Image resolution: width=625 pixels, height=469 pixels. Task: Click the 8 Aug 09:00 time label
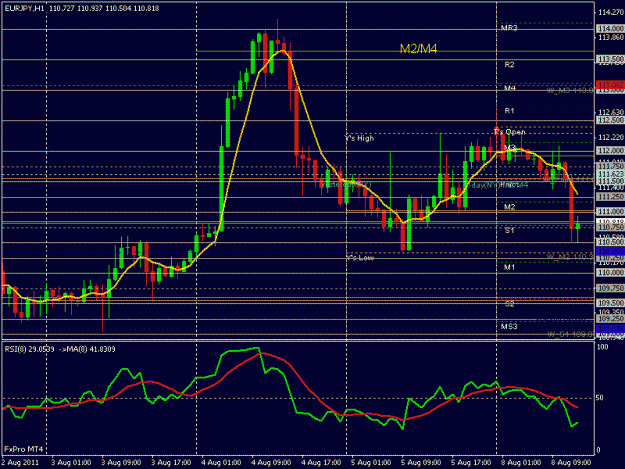coord(571,463)
